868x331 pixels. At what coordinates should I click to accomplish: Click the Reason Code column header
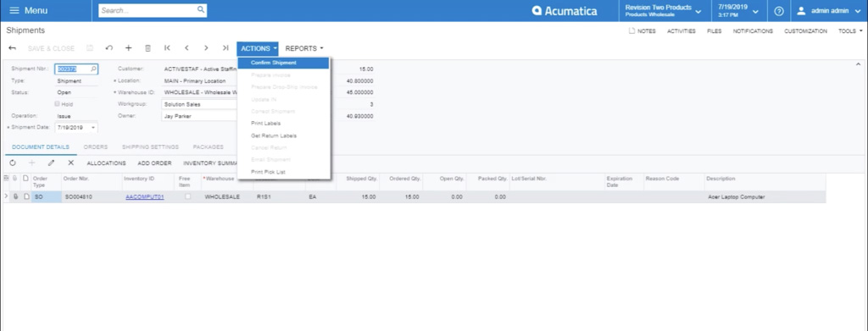674,182
